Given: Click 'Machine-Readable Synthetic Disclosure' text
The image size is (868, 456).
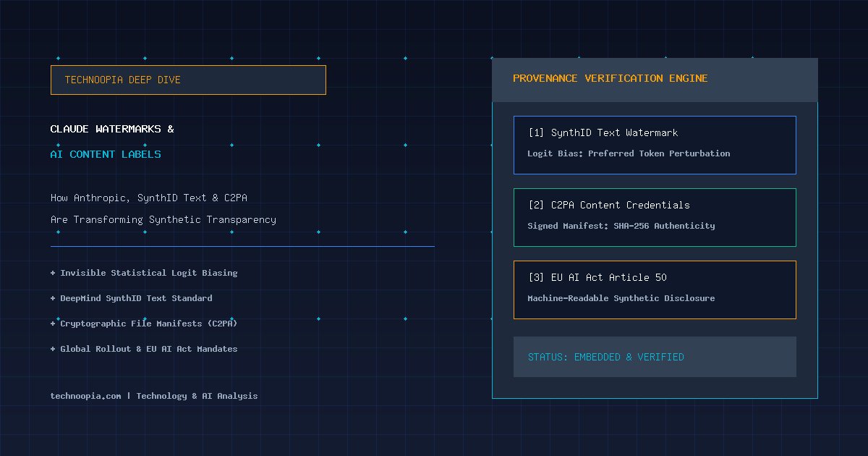Looking at the screenshot, I should coord(621,298).
